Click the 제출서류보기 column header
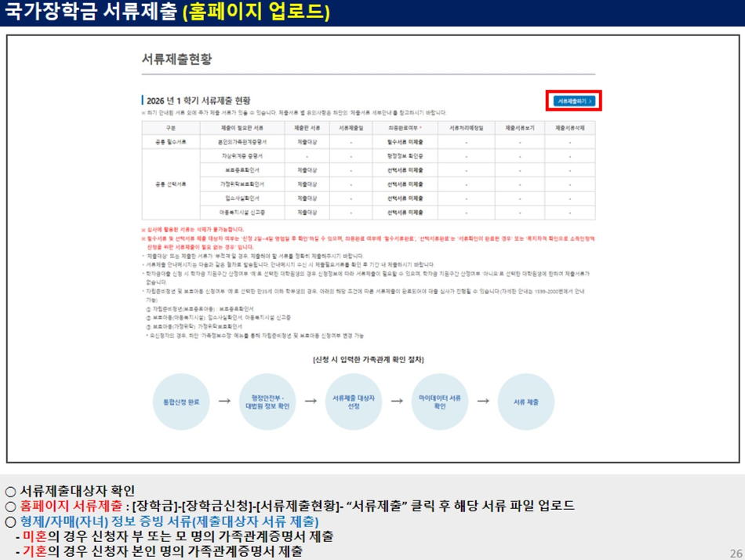Screen dimensions: 745x560 click(520, 128)
